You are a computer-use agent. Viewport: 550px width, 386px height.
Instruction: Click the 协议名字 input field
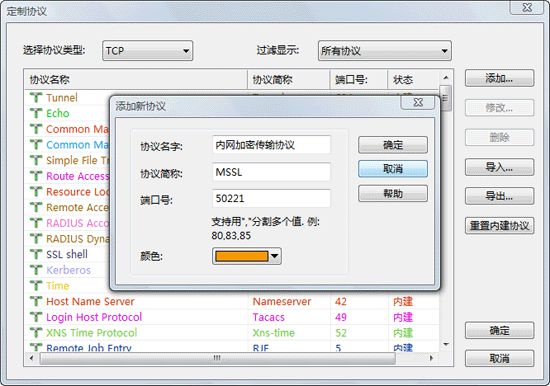pyautogui.click(x=271, y=145)
